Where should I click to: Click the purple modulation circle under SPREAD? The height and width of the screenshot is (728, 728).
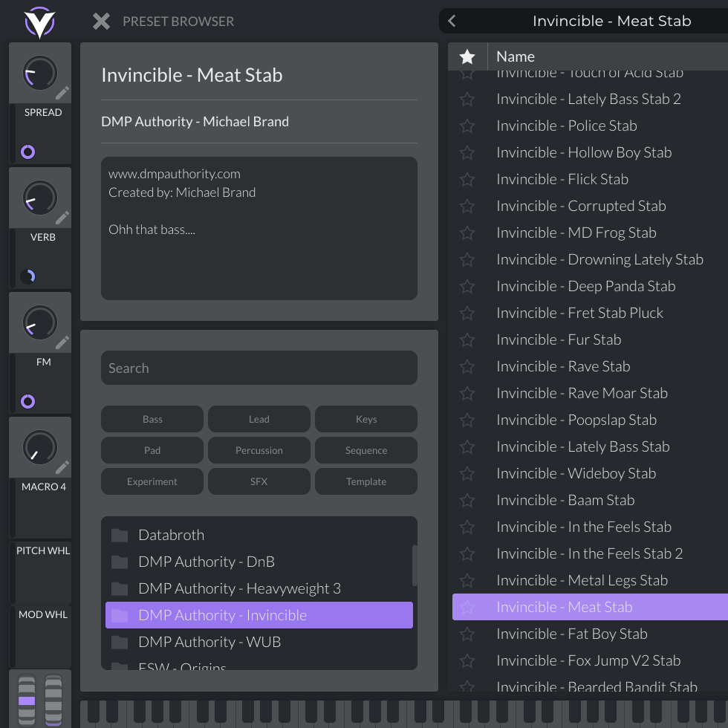click(27, 152)
